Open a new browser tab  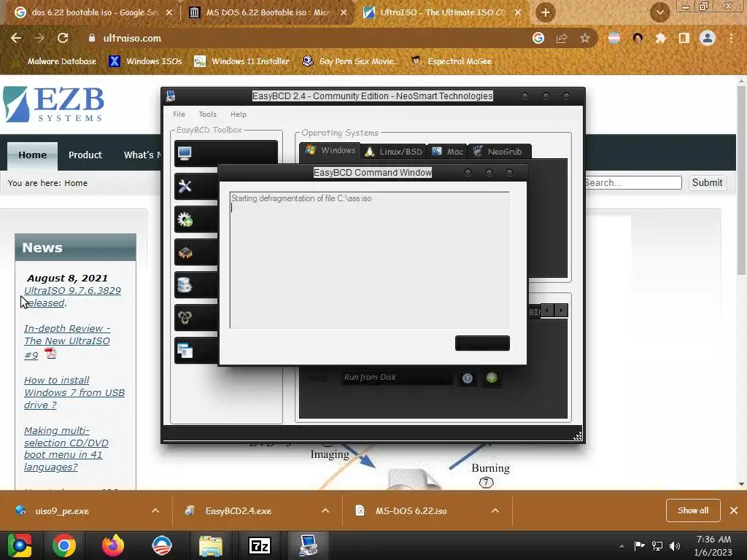(x=546, y=12)
